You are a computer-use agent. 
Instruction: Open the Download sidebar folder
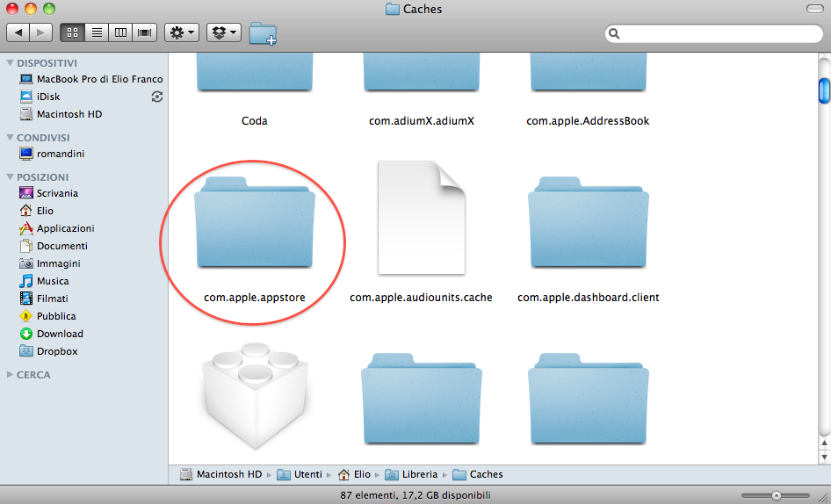[60, 334]
